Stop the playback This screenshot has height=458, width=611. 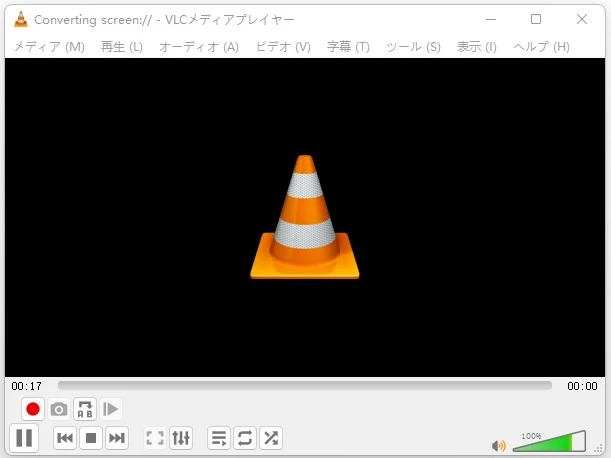point(91,438)
